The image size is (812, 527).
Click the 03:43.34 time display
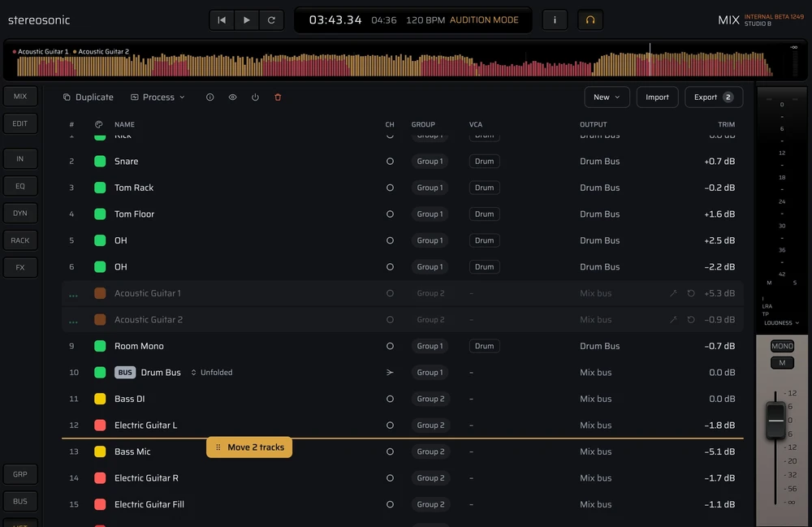point(335,20)
